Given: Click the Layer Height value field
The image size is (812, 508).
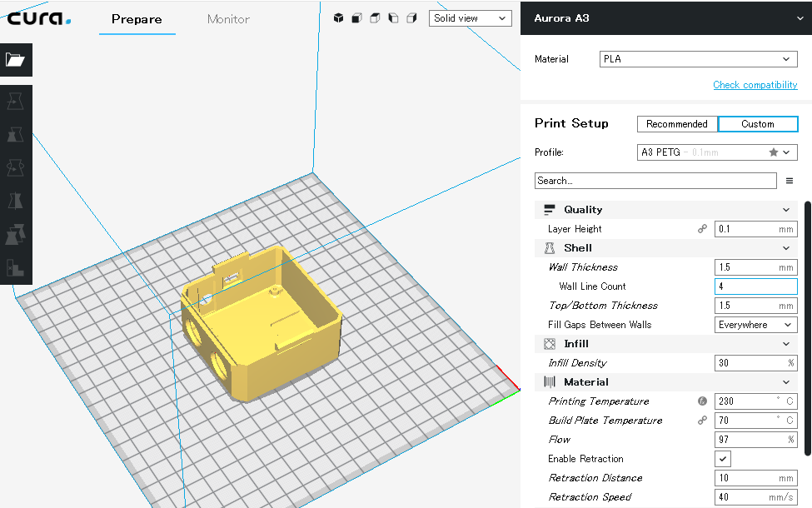Looking at the screenshot, I should [x=755, y=229].
